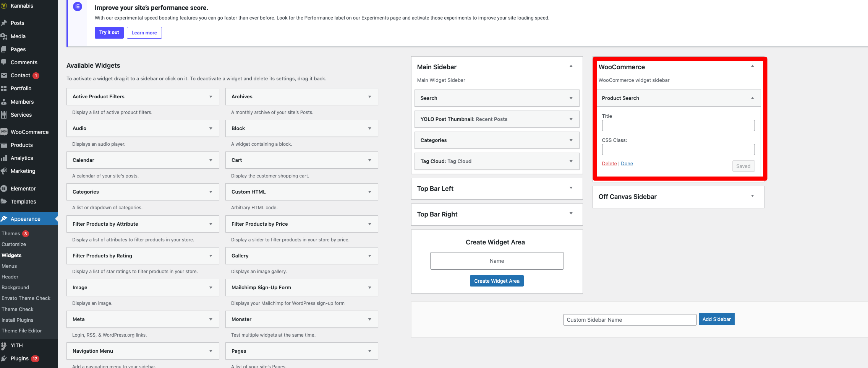Expand the Tag Cloud widget
The image size is (868, 368).
click(x=571, y=161)
